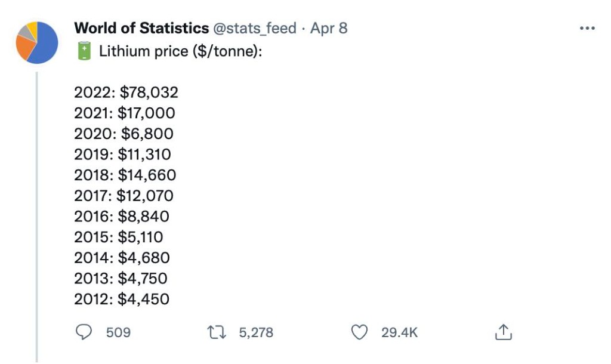Click the 509 replies count

tap(118, 332)
